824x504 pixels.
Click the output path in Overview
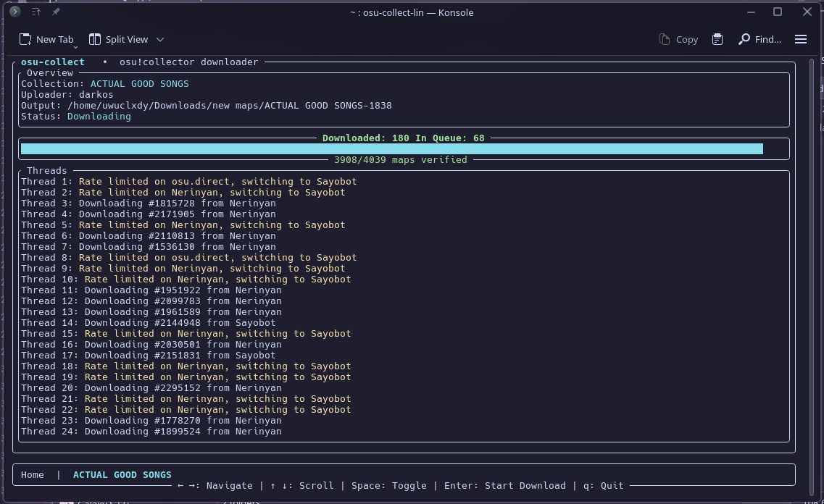pos(229,106)
